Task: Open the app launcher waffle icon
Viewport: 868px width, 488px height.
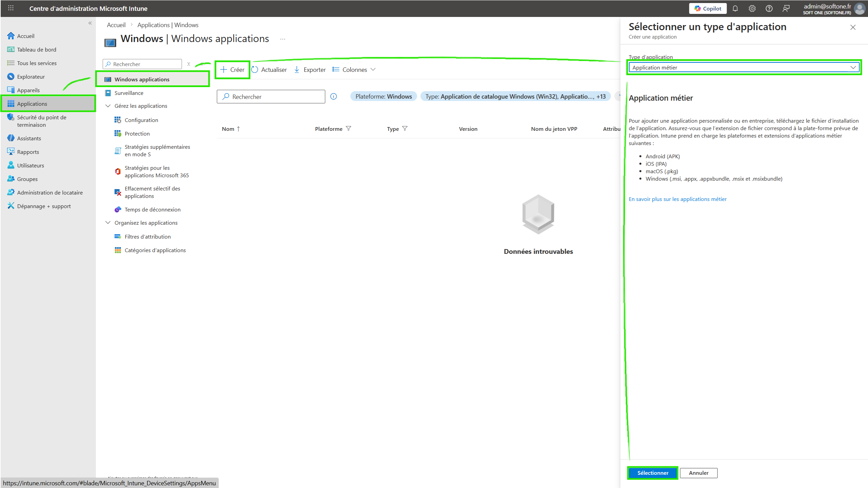Action: click(11, 8)
